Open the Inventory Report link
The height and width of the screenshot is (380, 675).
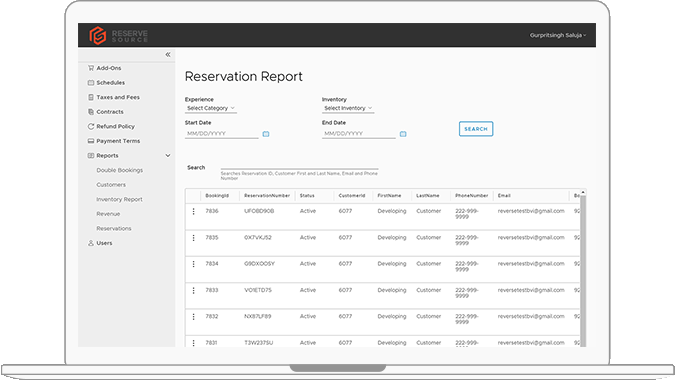[x=119, y=200]
